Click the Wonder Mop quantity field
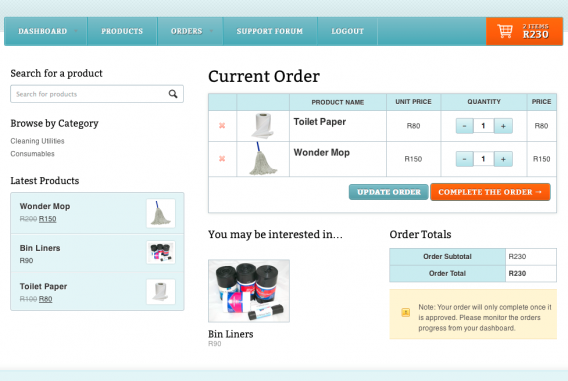 pos(484,159)
